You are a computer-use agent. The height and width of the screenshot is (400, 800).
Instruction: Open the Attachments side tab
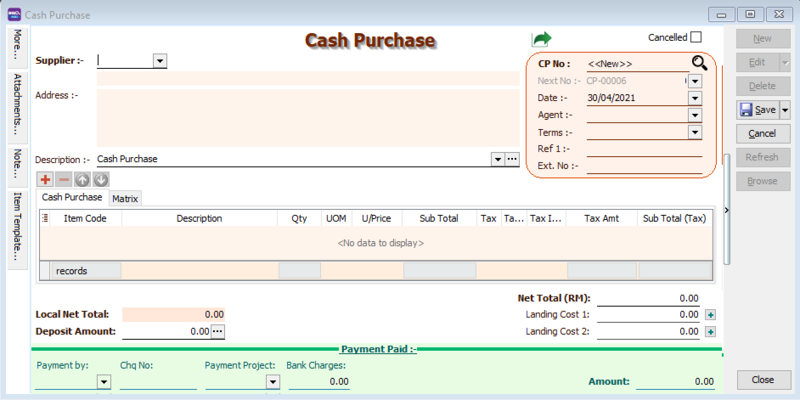[16, 105]
